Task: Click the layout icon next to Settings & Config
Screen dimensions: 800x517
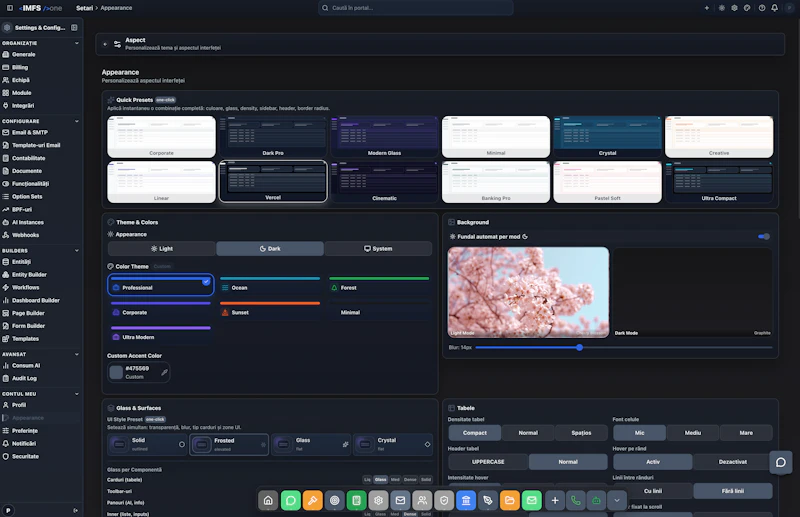Action: click(74, 28)
